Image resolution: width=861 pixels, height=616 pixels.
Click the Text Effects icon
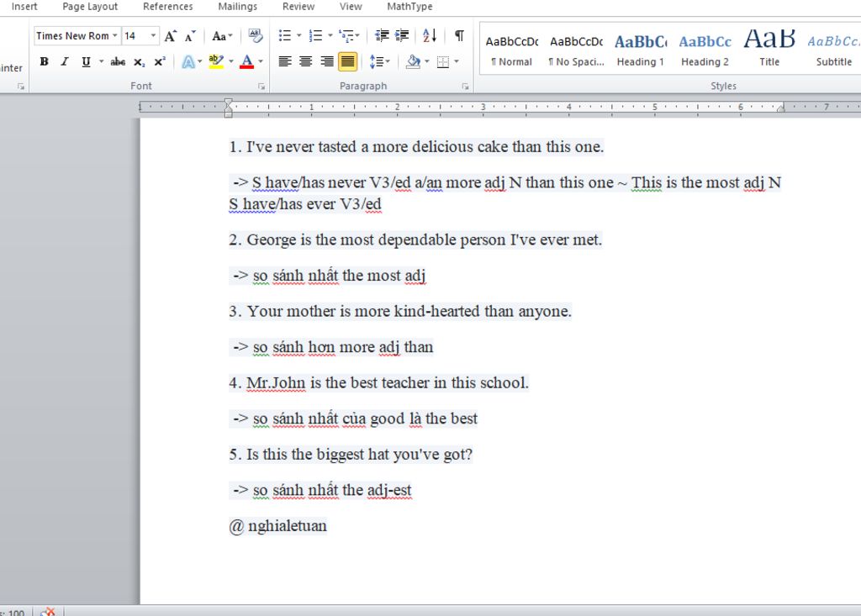(x=188, y=61)
